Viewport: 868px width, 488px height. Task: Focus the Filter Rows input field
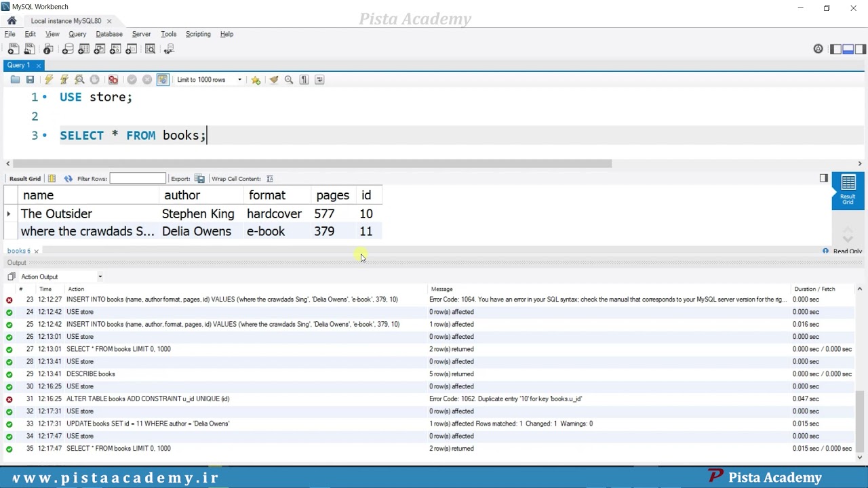(x=138, y=178)
